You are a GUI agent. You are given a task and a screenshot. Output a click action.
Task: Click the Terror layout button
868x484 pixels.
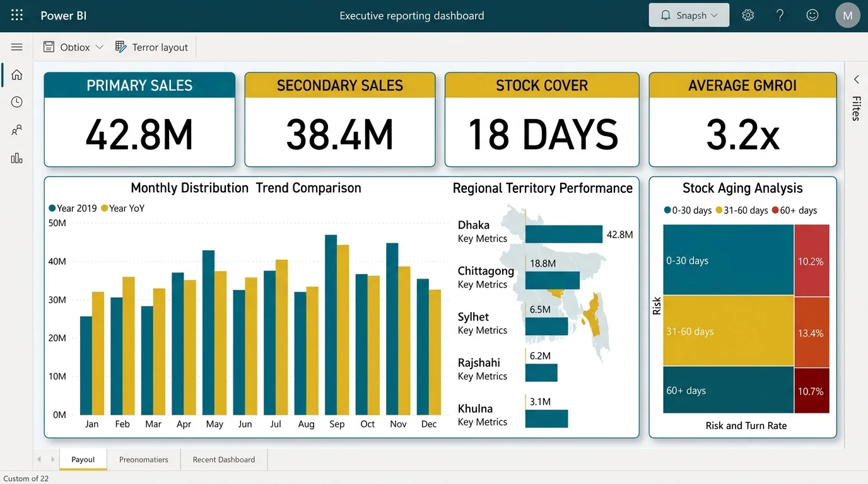coord(151,47)
